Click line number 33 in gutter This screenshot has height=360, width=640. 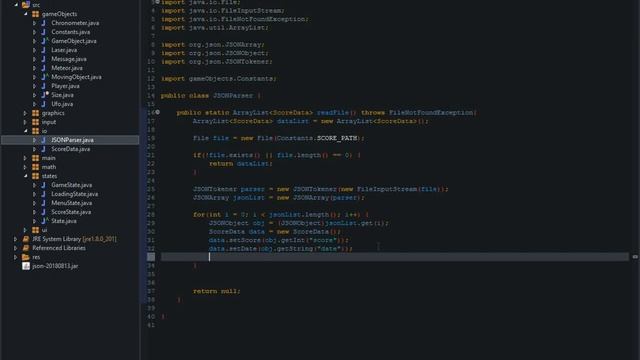[x=151, y=257]
